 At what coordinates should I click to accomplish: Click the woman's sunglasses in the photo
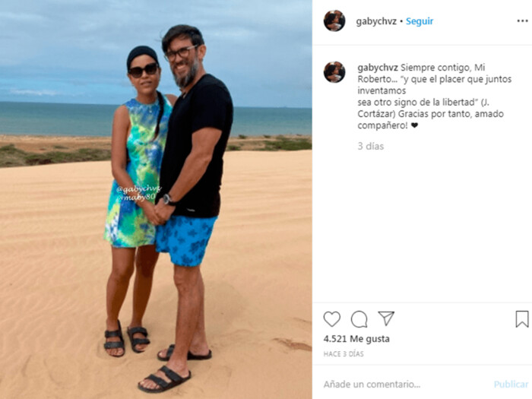pos(143,71)
